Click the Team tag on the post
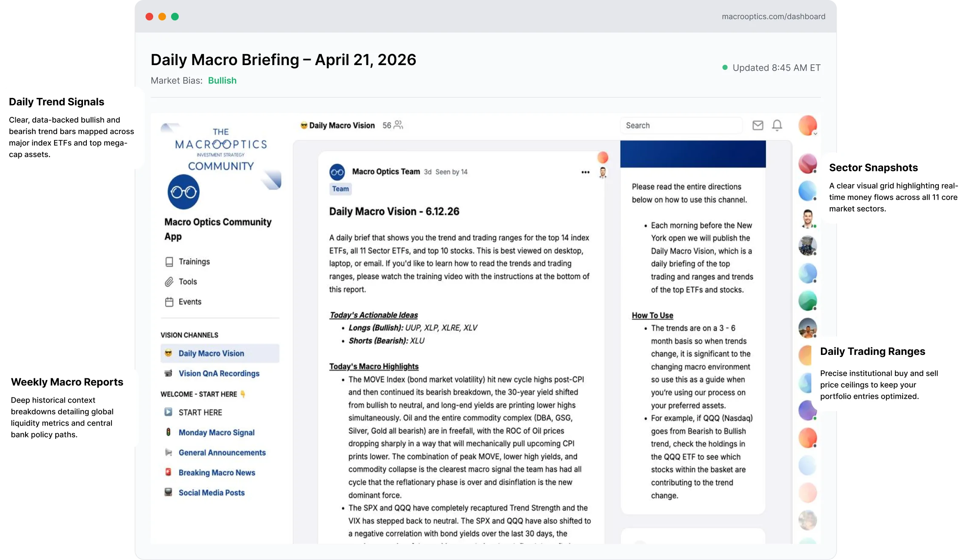 [340, 189]
